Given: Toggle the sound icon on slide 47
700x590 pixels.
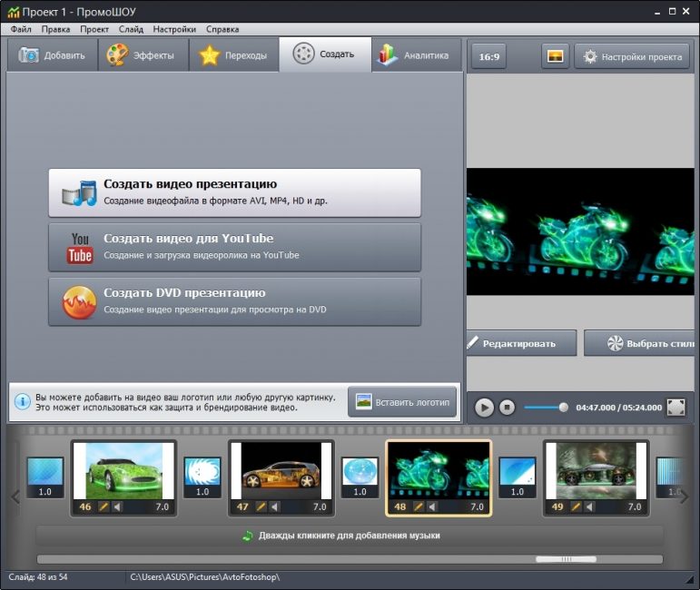Looking at the screenshot, I should click(x=274, y=506).
